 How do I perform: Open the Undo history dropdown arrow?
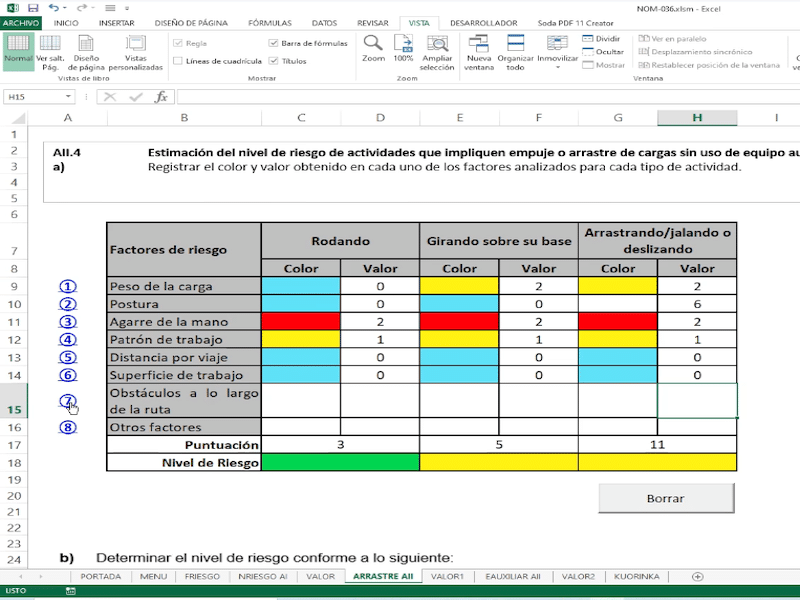(65, 8)
